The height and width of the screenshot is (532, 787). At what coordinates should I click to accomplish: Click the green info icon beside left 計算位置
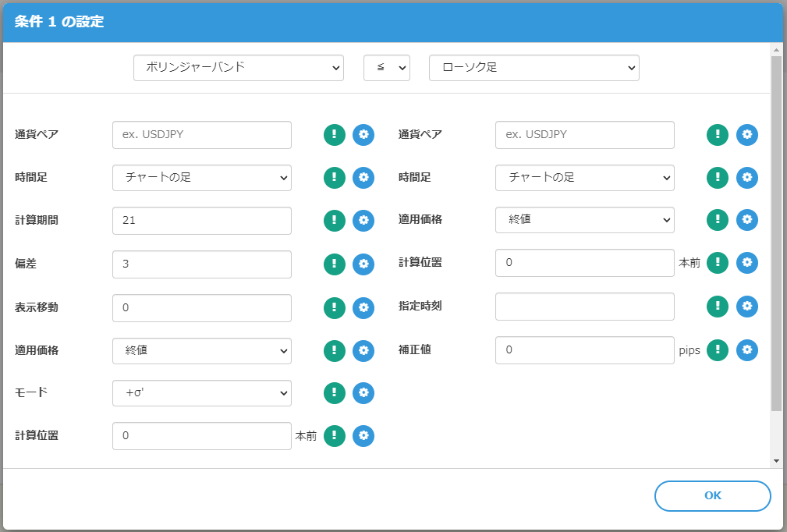(335, 436)
